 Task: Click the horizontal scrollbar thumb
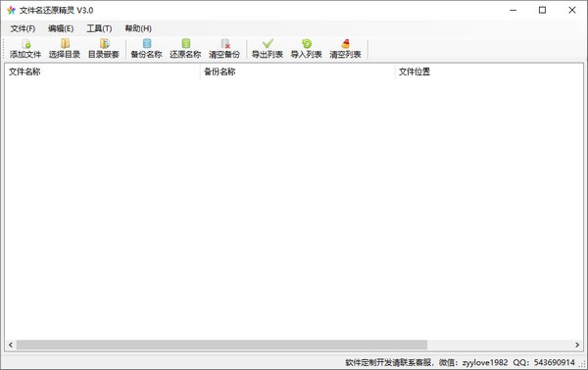click(221, 345)
